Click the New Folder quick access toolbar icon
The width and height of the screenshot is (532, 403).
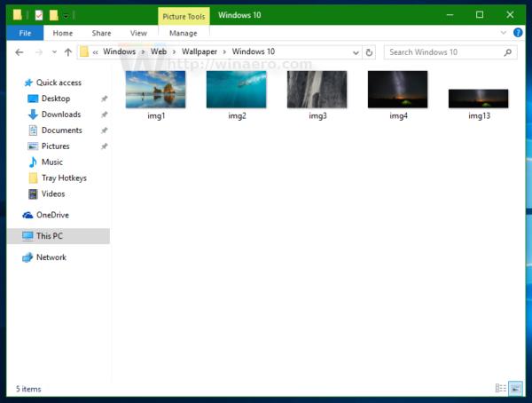pos(53,15)
